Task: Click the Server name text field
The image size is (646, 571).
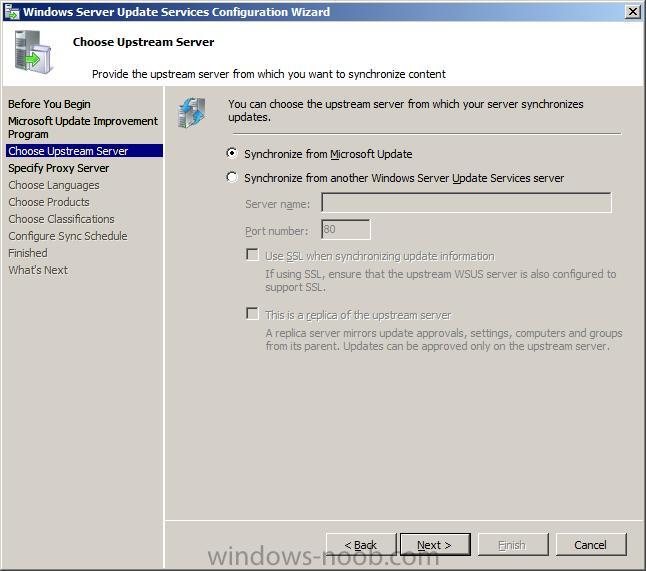Action: pyautogui.click(x=466, y=203)
